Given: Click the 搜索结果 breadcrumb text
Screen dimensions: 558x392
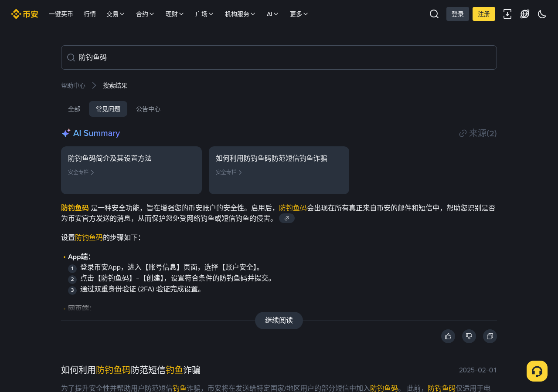Looking at the screenshot, I should [x=115, y=85].
